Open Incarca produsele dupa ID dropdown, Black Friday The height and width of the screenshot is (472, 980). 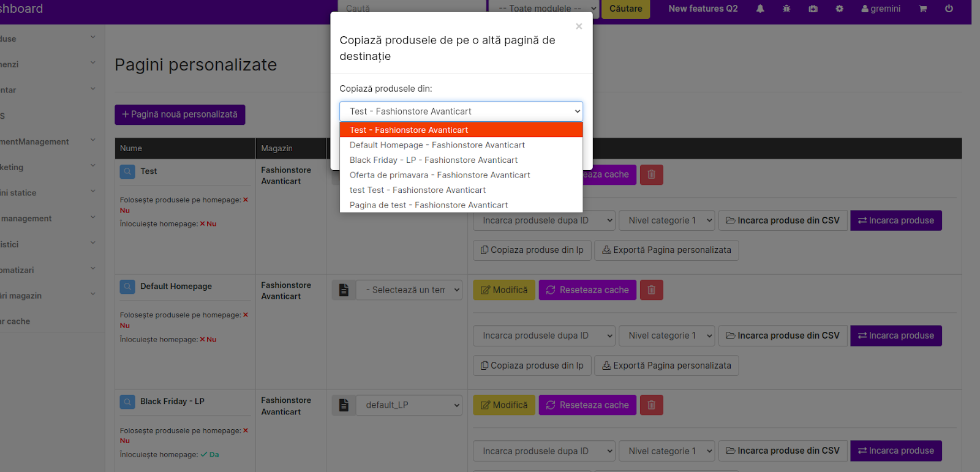coord(544,451)
